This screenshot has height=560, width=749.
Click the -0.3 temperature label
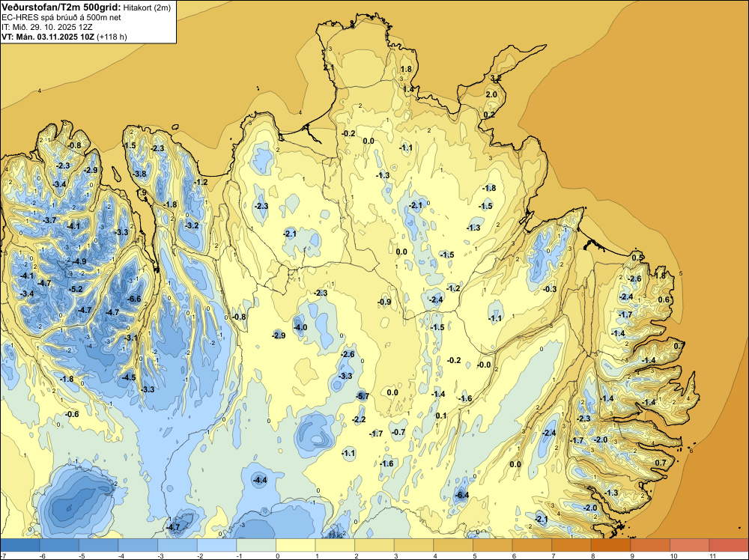[x=551, y=289]
